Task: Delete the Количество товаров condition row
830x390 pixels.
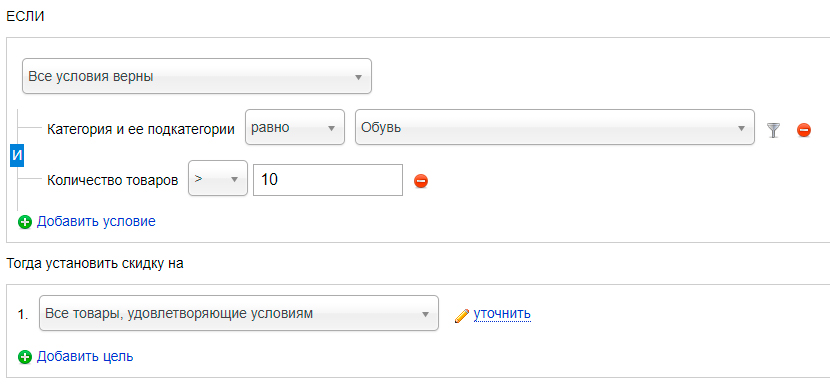Action: [x=421, y=181]
